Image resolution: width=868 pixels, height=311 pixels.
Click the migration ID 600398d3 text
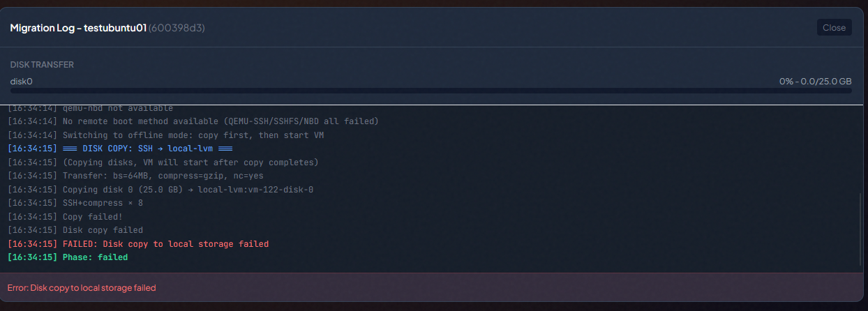point(177,28)
